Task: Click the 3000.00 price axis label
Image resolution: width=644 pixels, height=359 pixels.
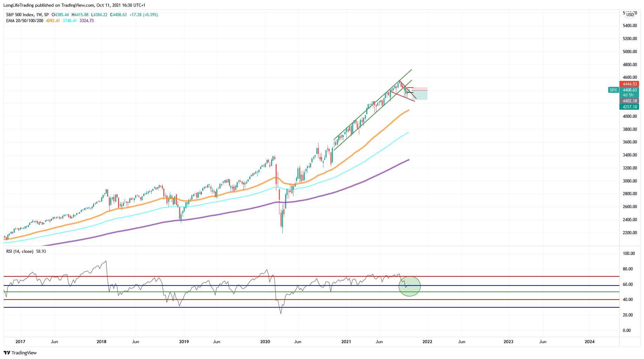Action: [x=630, y=181]
